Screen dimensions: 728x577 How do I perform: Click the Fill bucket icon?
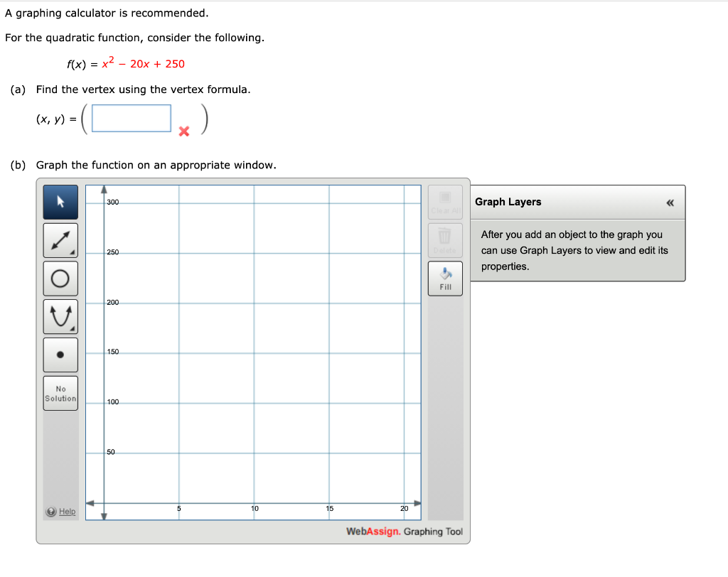[445, 278]
